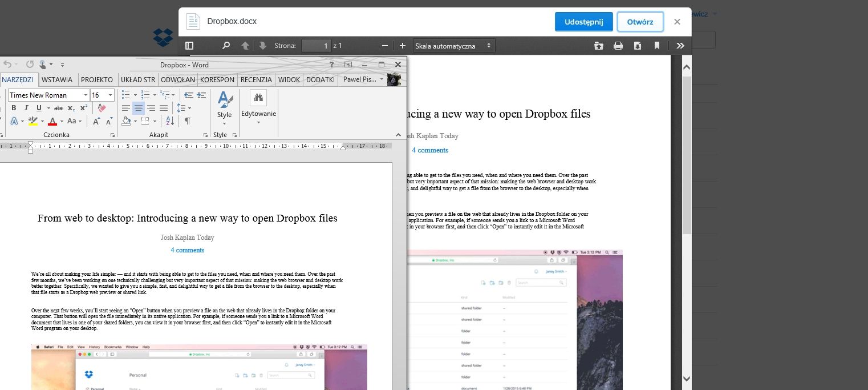Go to next page in preview toolbar
This screenshot has height=390, width=868.
click(x=263, y=46)
